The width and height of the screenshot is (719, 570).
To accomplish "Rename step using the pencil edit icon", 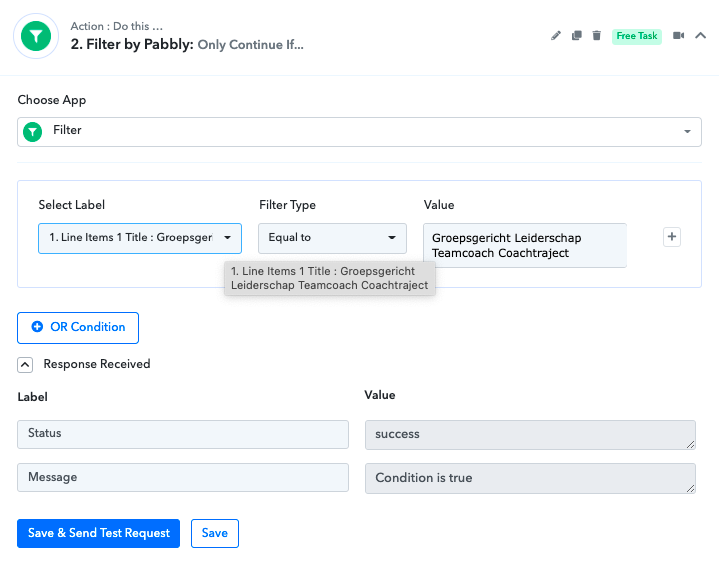I will tap(556, 36).
